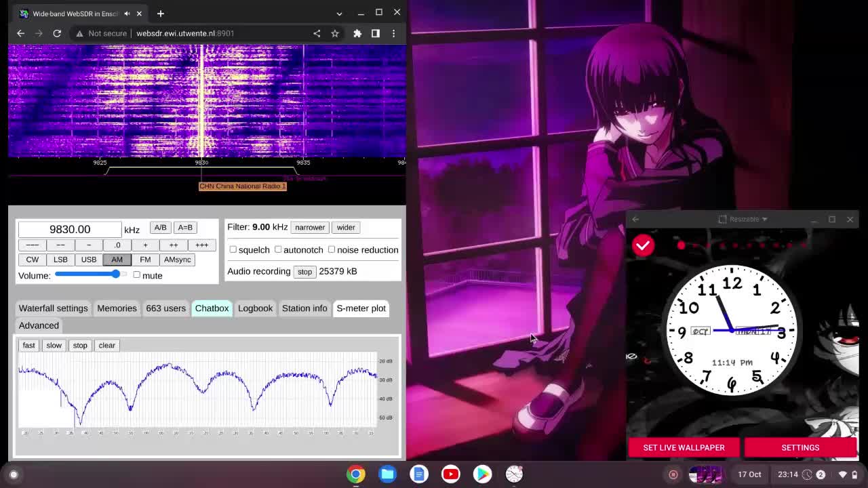Select AMsync demodulation mode

[178, 260]
